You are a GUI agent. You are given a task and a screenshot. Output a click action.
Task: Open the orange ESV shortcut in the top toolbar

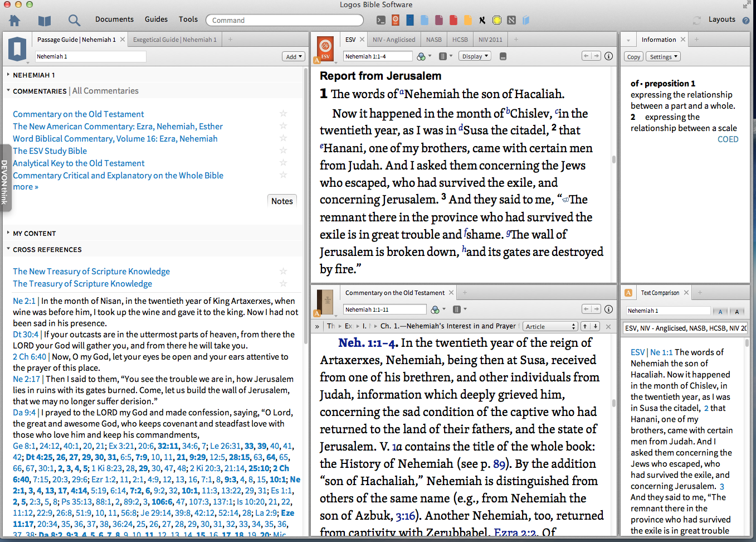coord(396,20)
